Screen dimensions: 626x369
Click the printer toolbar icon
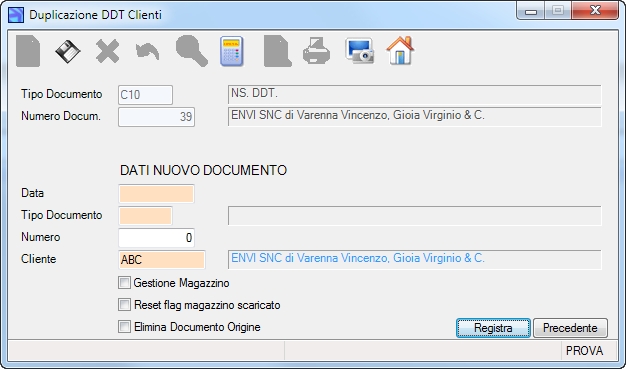316,51
